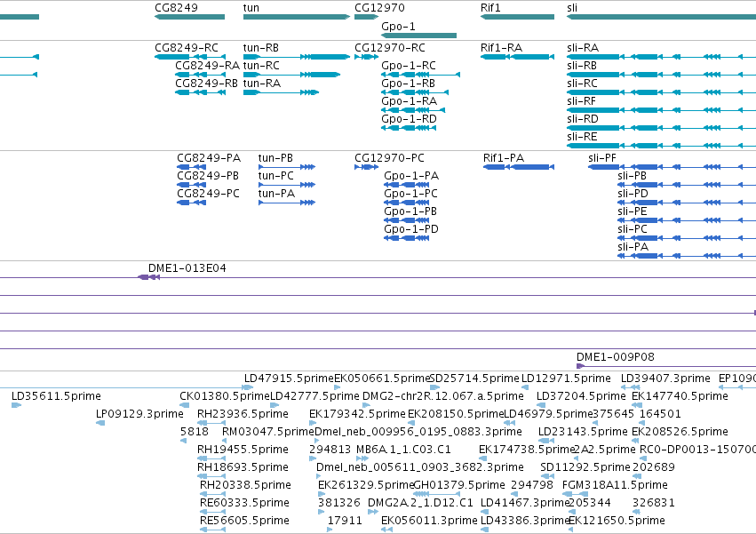Click the sli-RE transcript label
Image resolution: width=756 pixels, height=534 pixels.
[582, 137]
